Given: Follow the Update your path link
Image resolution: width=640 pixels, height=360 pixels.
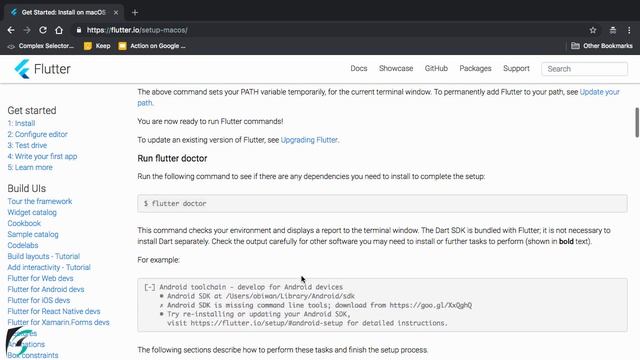Looking at the screenshot, I should (600, 92).
